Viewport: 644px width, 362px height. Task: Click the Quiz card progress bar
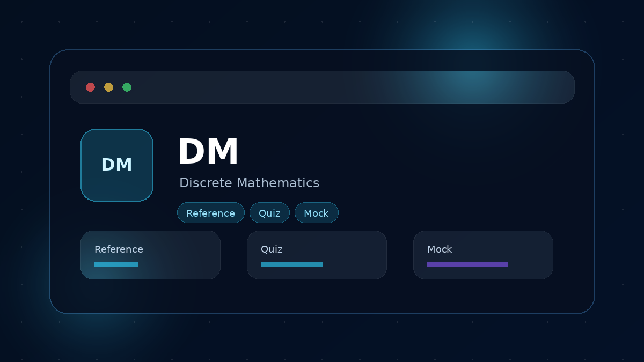tap(292, 264)
